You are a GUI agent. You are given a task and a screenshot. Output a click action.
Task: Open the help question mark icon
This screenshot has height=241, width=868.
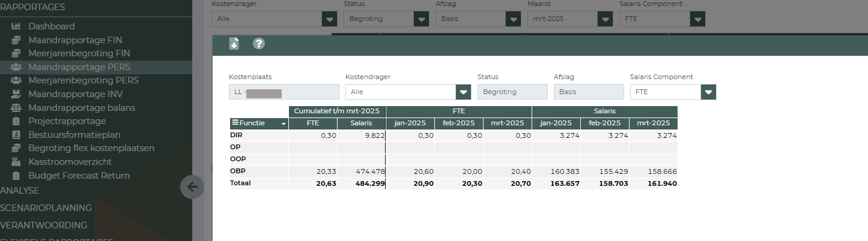click(259, 43)
